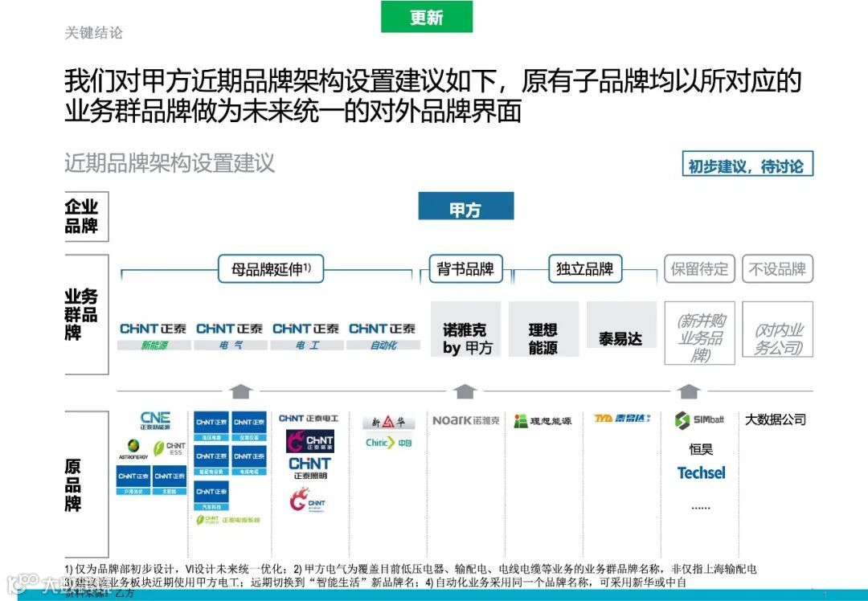Select the Techsel logo
Screen dimensions: 868x601
click(x=701, y=473)
